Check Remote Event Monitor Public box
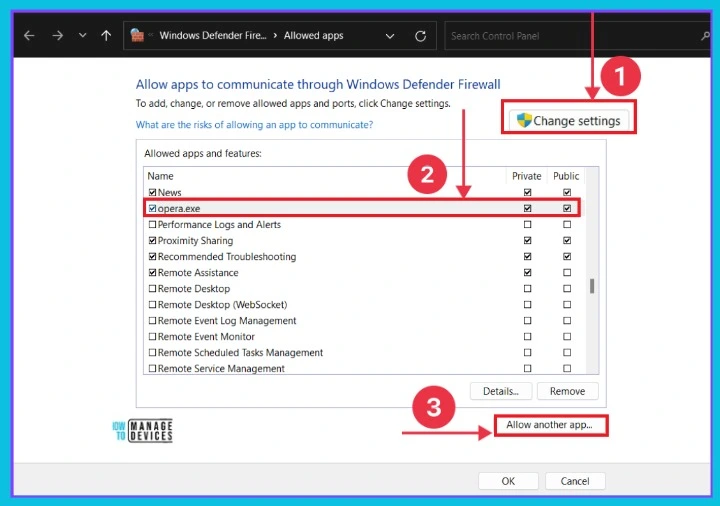 pos(567,337)
